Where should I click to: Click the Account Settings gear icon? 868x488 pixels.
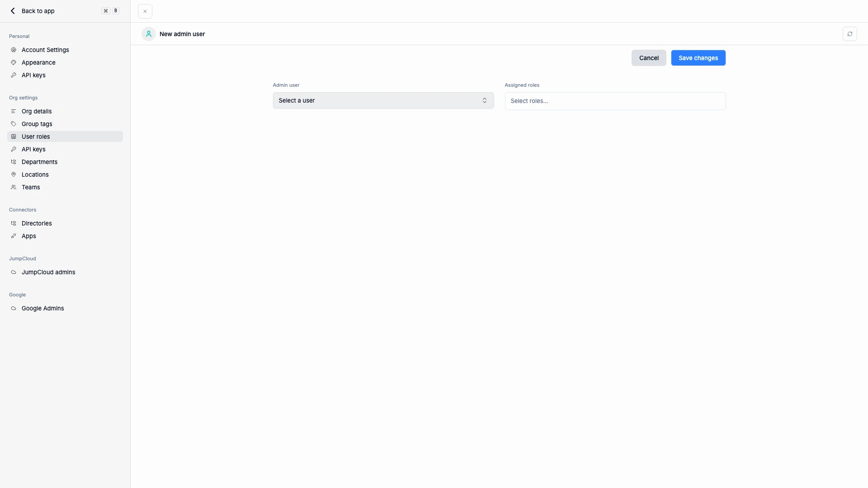[14, 50]
